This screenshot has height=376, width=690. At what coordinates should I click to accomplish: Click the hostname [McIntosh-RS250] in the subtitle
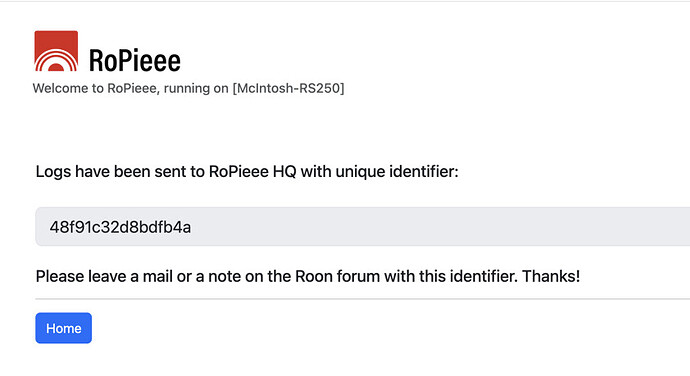[x=288, y=88]
